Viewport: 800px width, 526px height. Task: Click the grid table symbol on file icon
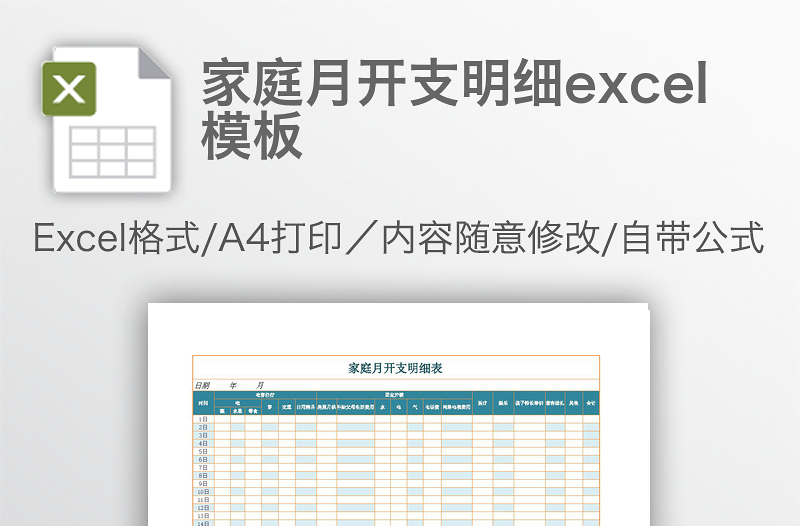pos(113,151)
